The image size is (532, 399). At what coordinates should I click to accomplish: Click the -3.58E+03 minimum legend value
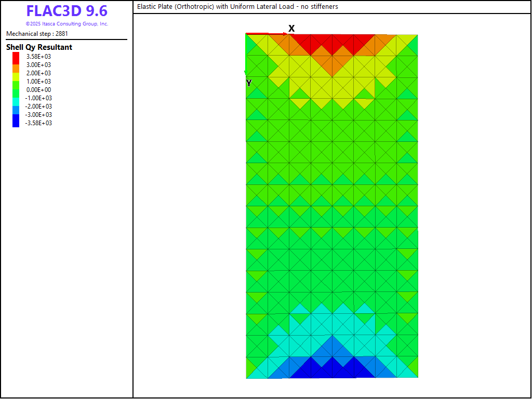(x=38, y=123)
